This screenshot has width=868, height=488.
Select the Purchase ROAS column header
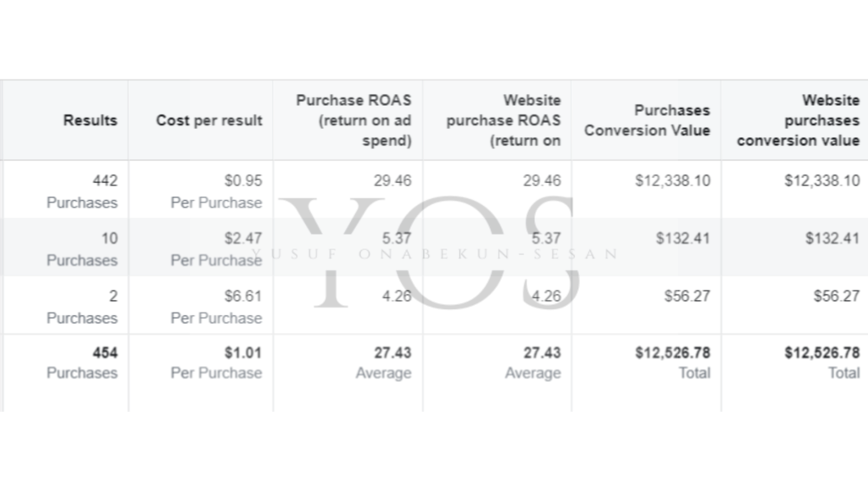point(353,120)
